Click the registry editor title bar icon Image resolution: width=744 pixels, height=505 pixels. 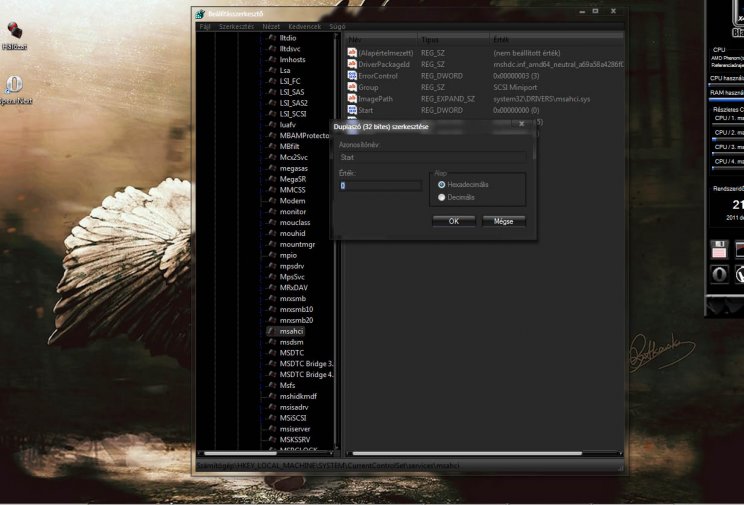click(201, 14)
